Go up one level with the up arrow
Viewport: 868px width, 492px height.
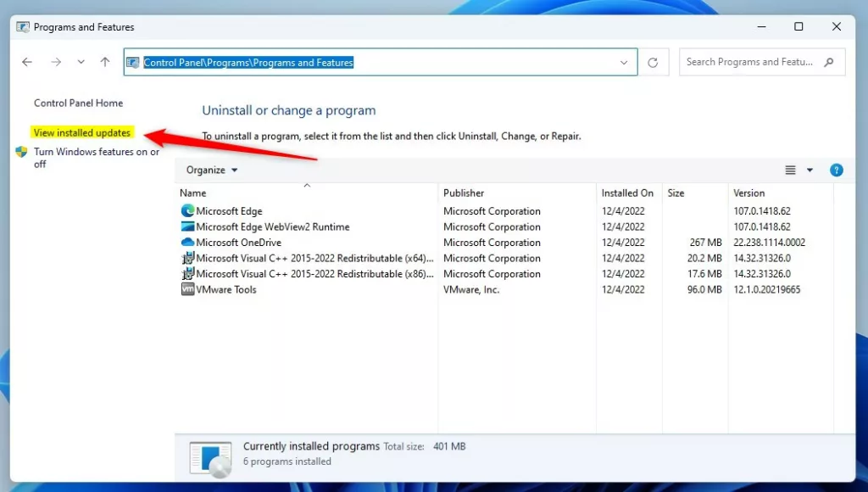[x=105, y=61]
